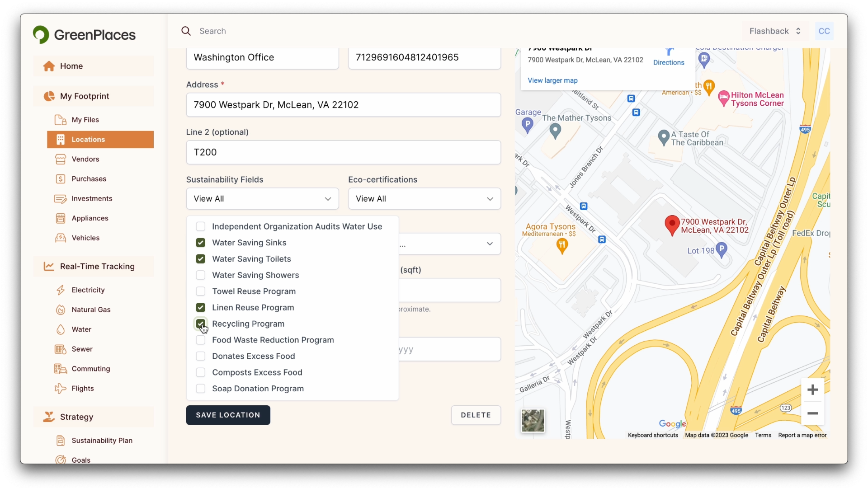Click the search magnifier icon

click(x=186, y=31)
